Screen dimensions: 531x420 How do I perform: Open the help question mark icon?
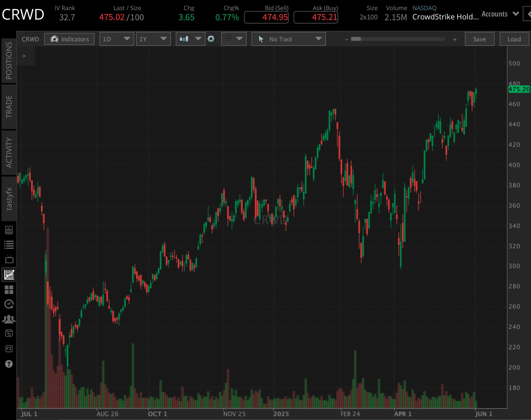click(9, 363)
